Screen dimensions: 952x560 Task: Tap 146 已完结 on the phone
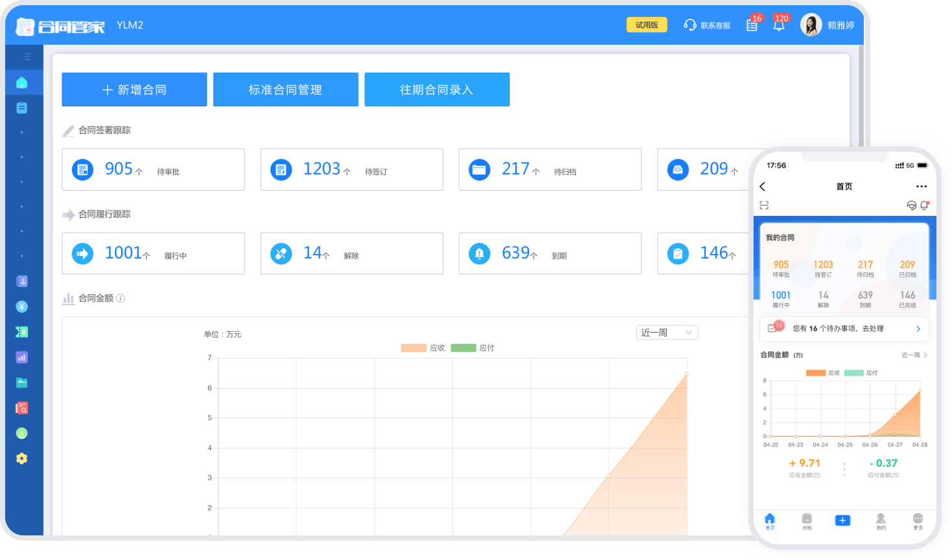coord(907,299)
